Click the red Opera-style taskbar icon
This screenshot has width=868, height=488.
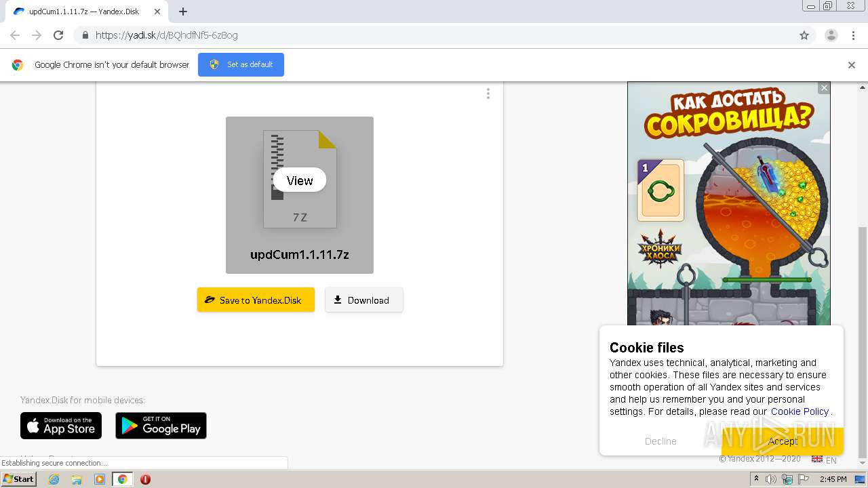coord(145,479)
